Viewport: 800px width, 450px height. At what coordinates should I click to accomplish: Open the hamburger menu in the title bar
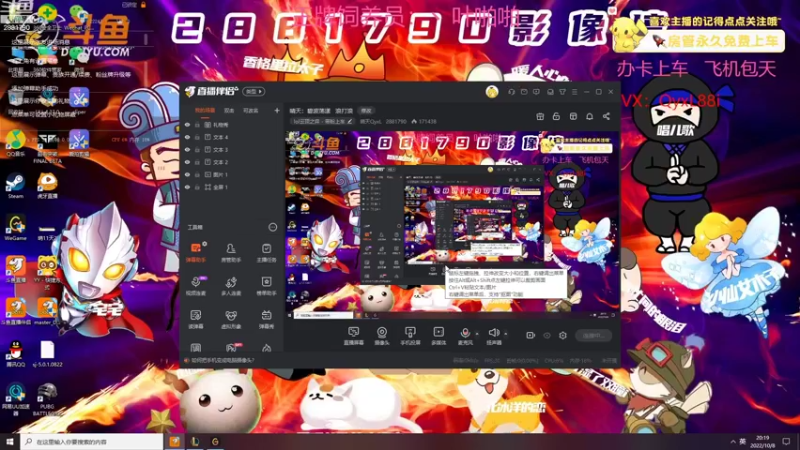(574, 92)
